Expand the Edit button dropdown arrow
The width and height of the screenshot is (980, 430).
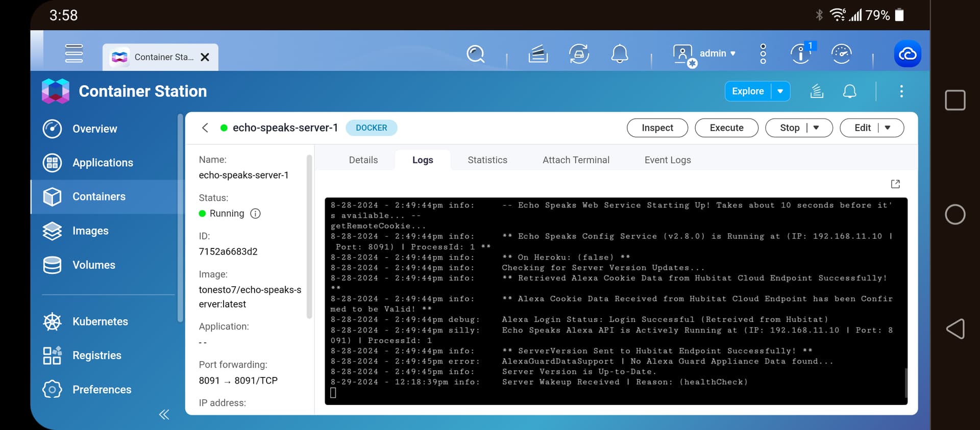(x=888, y=128)
